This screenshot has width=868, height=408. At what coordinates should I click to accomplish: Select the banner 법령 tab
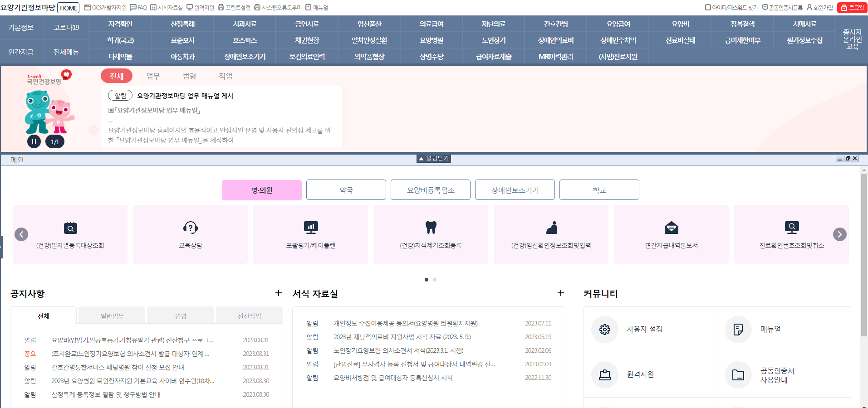[x=190, y=76]
